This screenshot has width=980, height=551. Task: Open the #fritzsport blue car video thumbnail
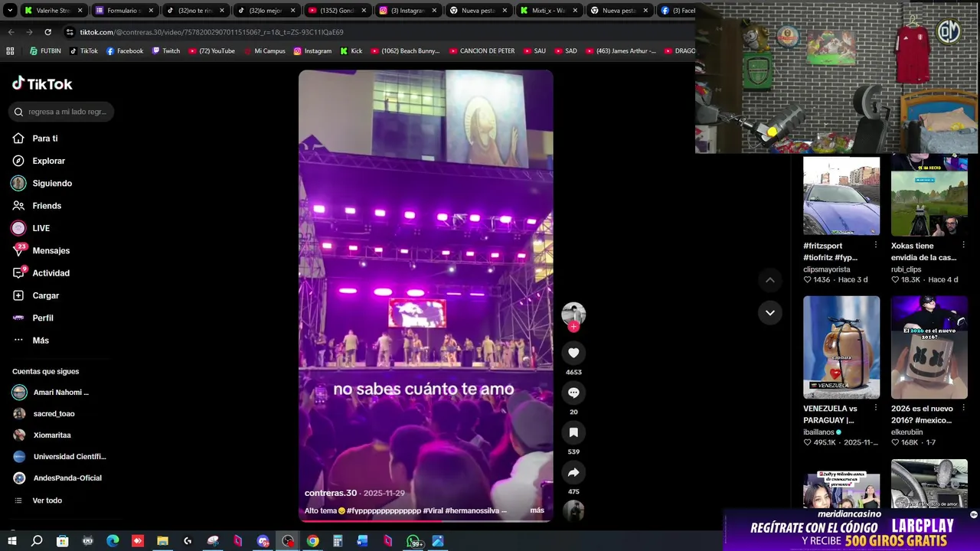pyautogui.click(x=841, y=194)
